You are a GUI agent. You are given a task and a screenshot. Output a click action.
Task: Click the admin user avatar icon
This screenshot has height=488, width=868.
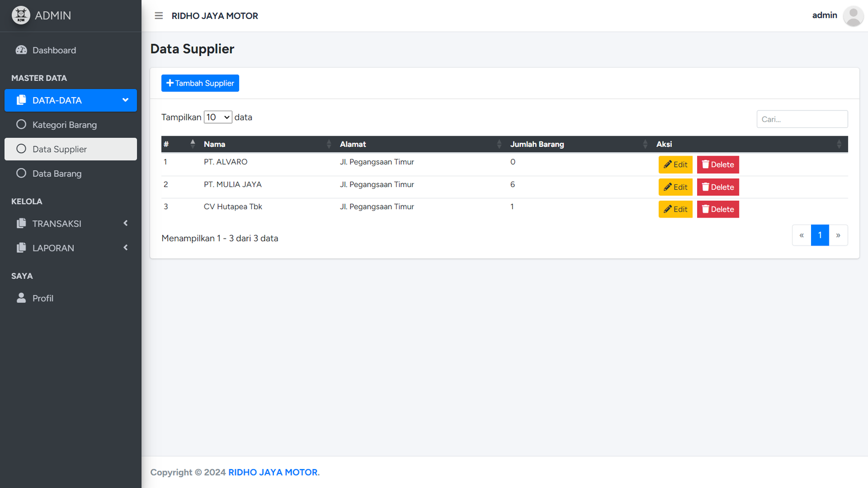pos(853,16)
